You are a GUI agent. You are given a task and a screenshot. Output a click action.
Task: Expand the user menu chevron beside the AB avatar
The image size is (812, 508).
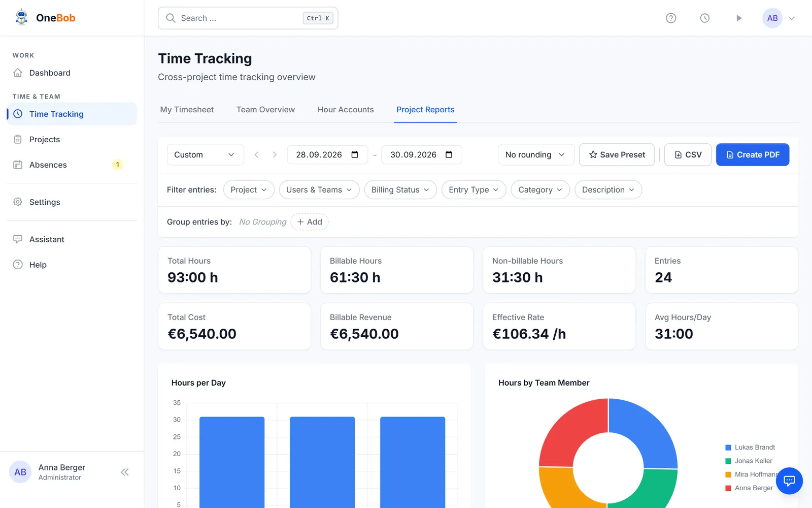tap(792, 18)
